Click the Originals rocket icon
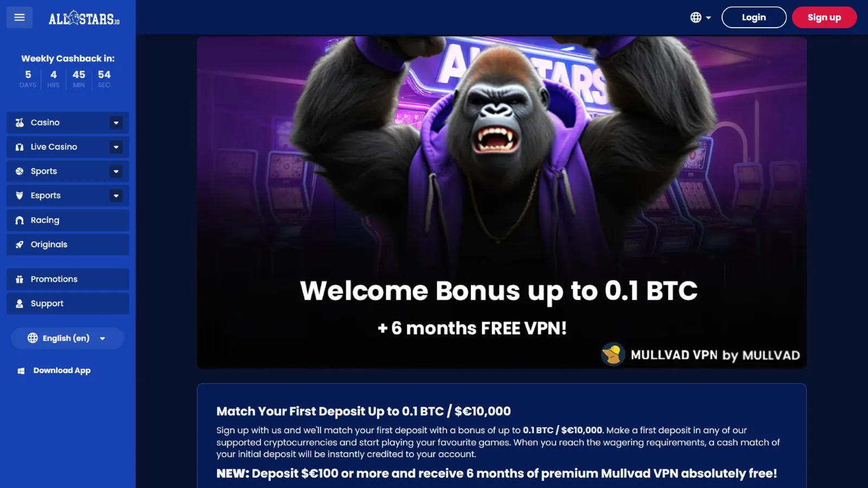Image resolution: width=868 pixels, height=488 pixels. (20, 245)
